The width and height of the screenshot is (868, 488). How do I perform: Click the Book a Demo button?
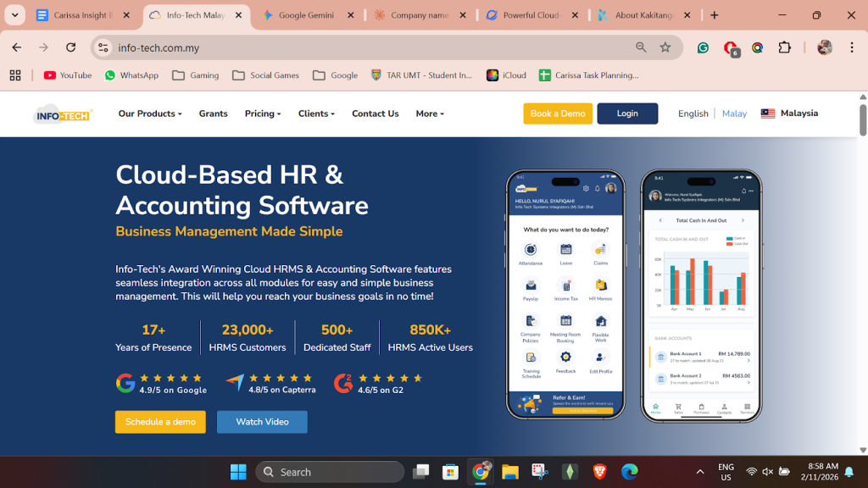pos(558,114)
